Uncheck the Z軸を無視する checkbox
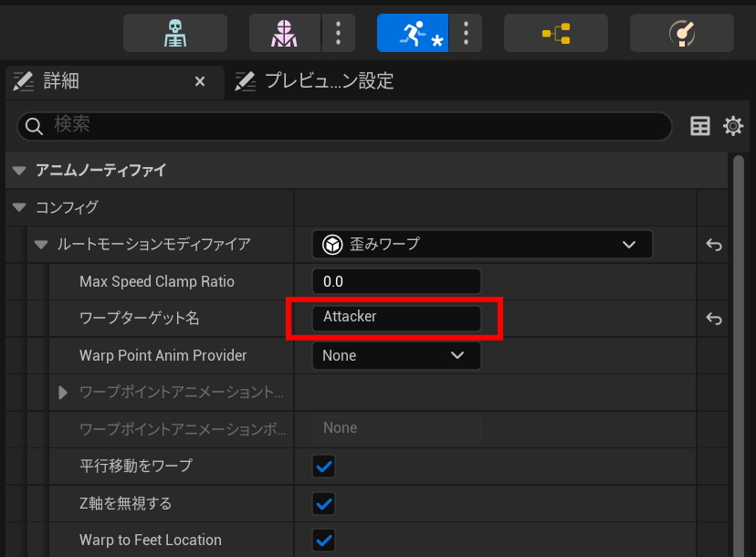This screenshot has width=756, height=557. click(324, 503)
